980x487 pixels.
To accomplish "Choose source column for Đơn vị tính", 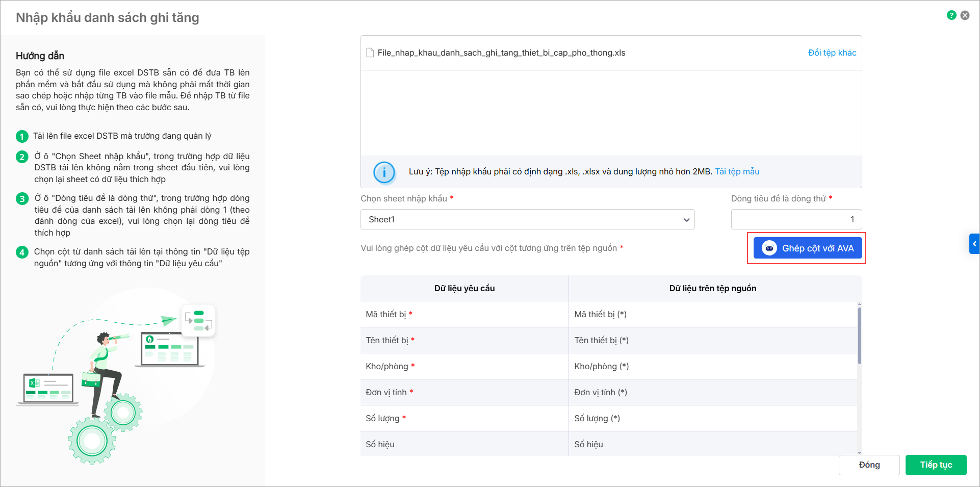I will click(712, 392).
